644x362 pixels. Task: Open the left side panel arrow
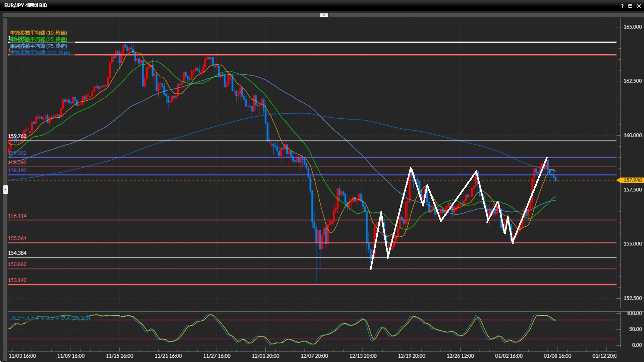(5, 190)
